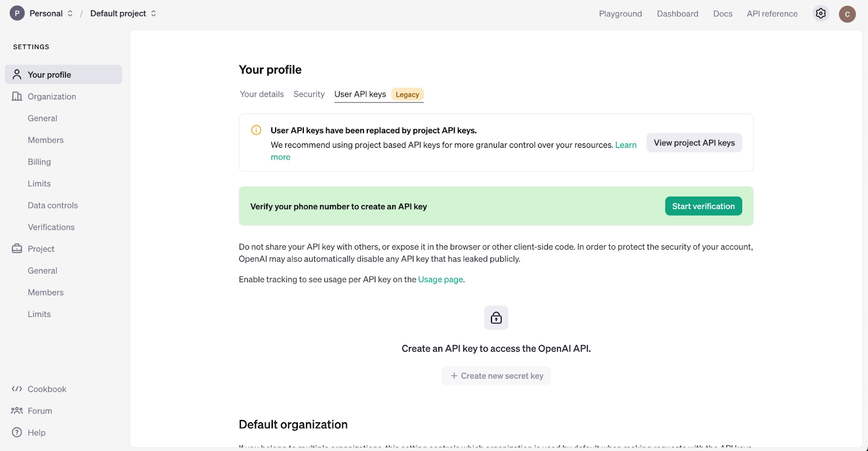Click the Personal organization avatar icon
The height and width of the screenshot is (451, 868).
click(17, 14)
